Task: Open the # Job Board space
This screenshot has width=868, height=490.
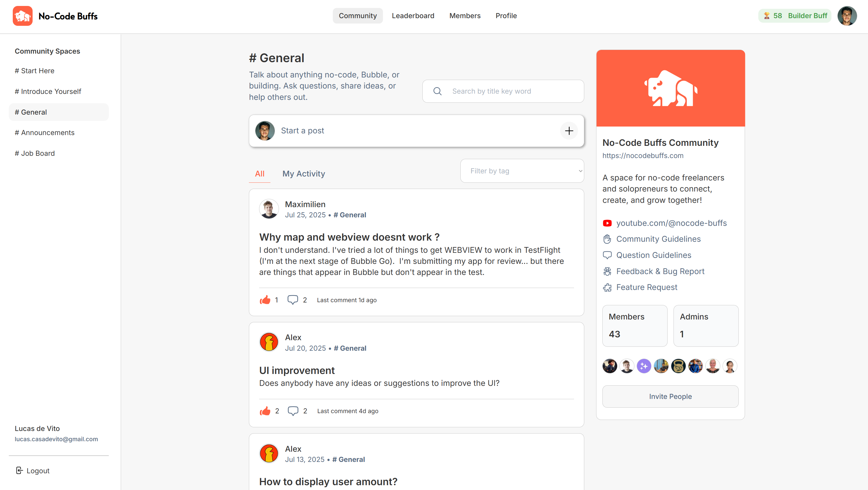Action: [59, 153]
